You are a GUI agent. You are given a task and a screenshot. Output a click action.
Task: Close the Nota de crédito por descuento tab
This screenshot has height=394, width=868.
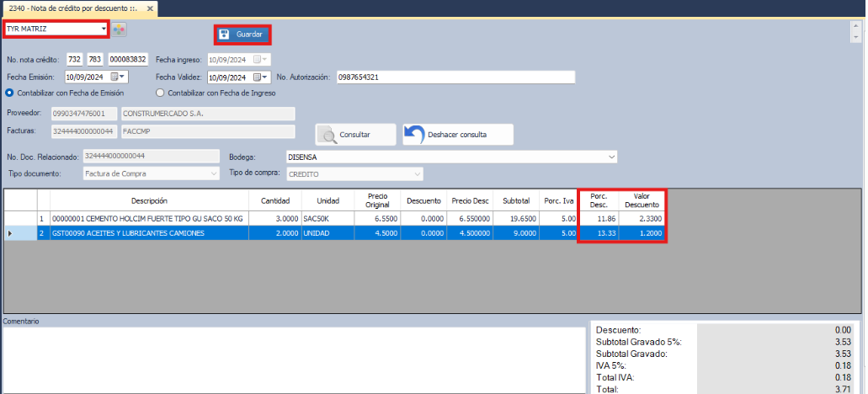[151, 8]
